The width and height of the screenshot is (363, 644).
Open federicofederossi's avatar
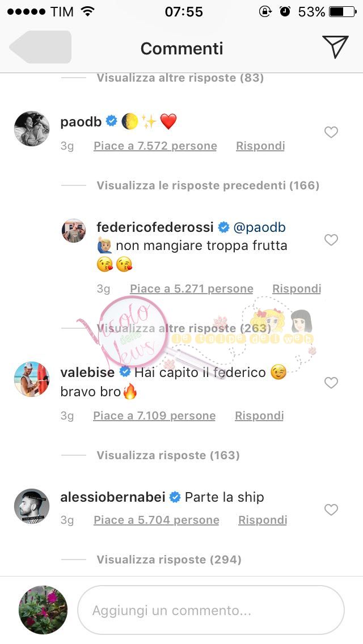point(74,230)
